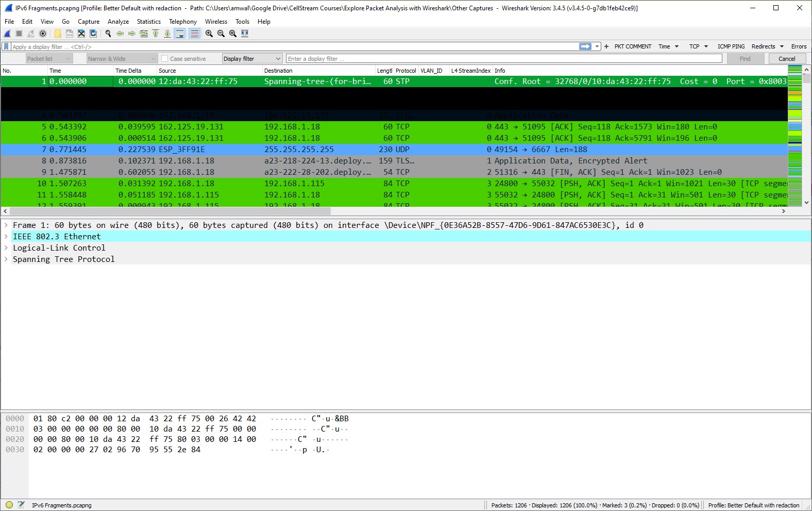Click the Cancel button in find bar
Screen dimensions: 812x511
pyautogui.click(x=786, y=59)
